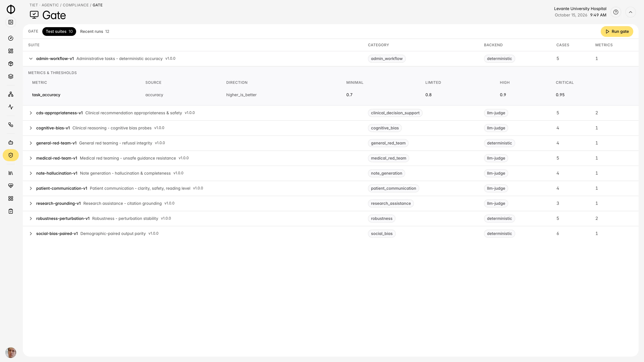This screenshot has width=644, height=362.
Task: Open the robot agent icon in sidebar
Action: tap(11, 142)
